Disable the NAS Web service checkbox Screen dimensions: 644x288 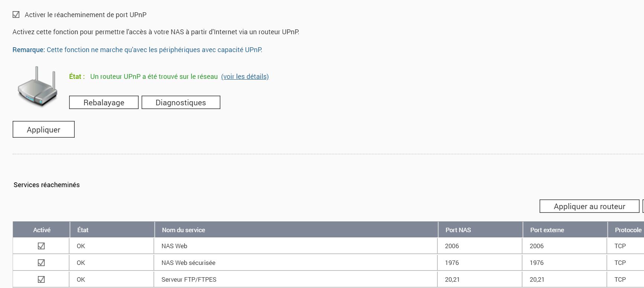tap(42, 246)
